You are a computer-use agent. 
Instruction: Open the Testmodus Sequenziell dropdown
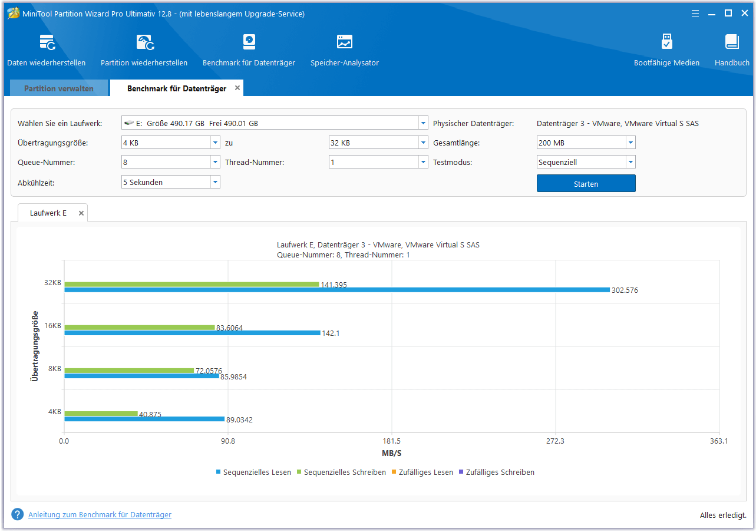(x=630, y=162)
